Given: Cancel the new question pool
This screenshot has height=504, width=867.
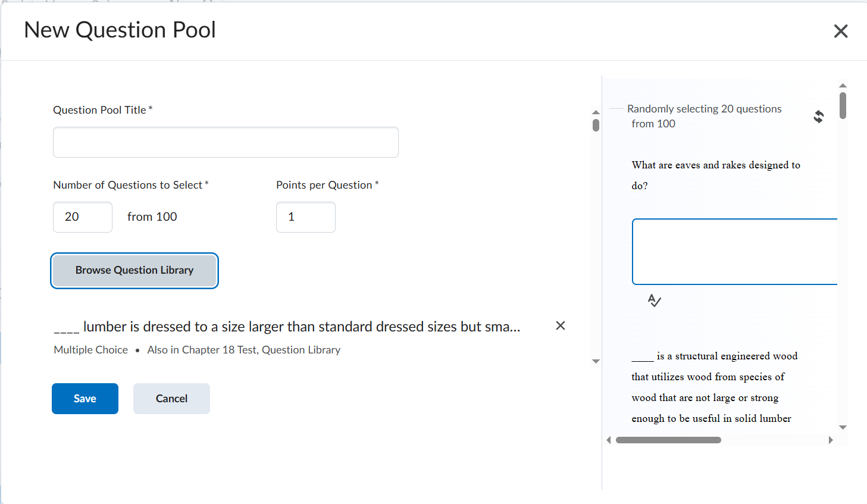Looking at the screenshot, I should click(171, 399).
